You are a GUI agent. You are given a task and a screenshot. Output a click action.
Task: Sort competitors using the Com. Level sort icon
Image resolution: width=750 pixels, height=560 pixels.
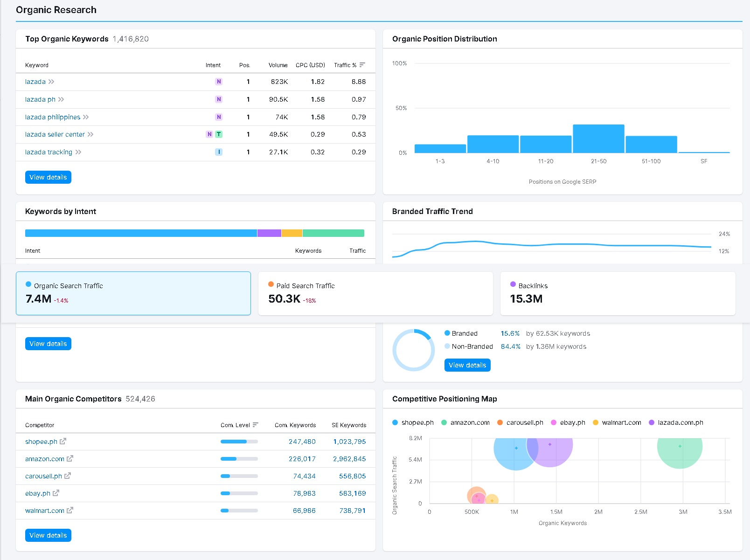coord(255,425)
